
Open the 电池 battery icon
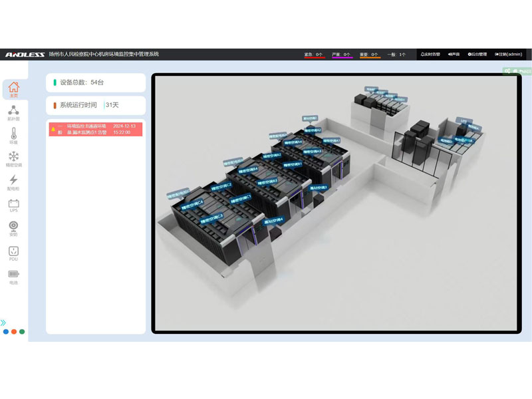coord(13,276)
